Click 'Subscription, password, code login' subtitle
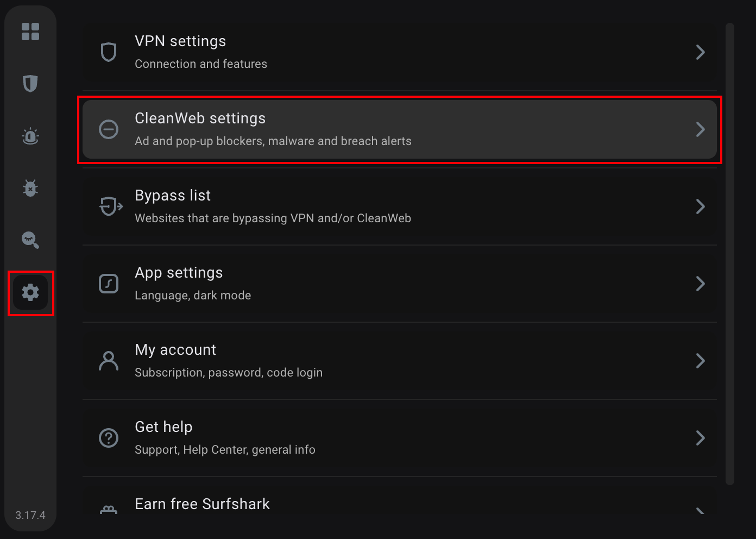The height and width of the screenshot is (539, 756). (x=229, y=373)
